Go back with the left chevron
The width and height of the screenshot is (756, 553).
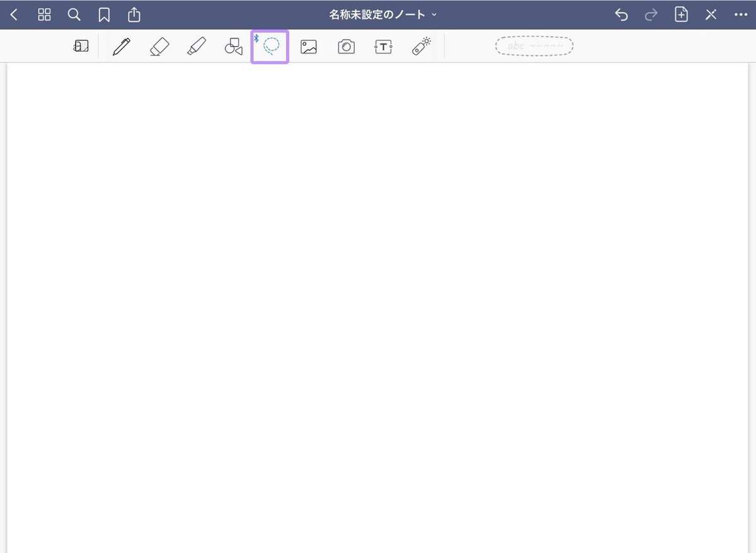tap(14, 15)
